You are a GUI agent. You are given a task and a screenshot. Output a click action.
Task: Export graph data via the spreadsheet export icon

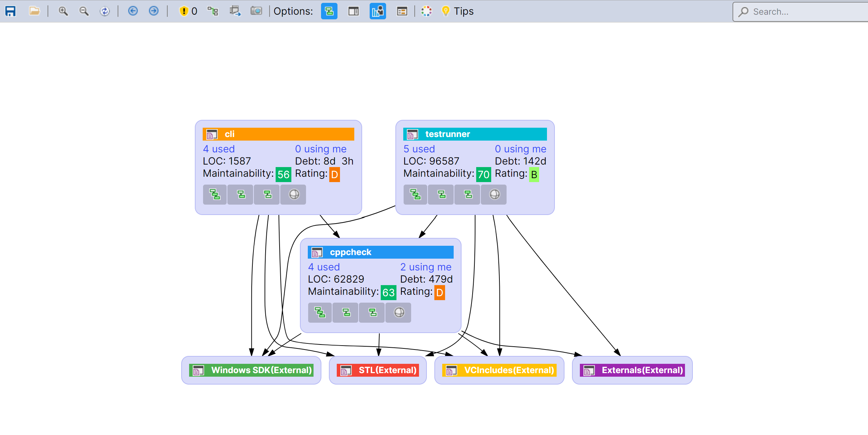pos(235,11)
